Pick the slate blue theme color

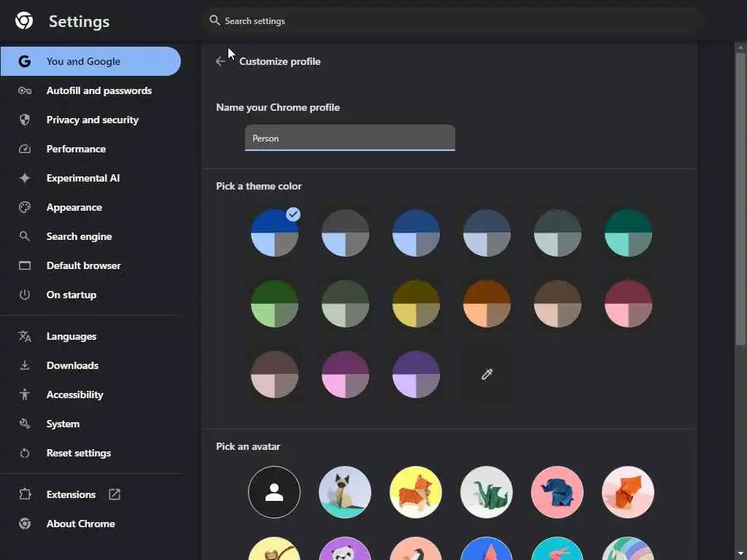click(487, 233)
